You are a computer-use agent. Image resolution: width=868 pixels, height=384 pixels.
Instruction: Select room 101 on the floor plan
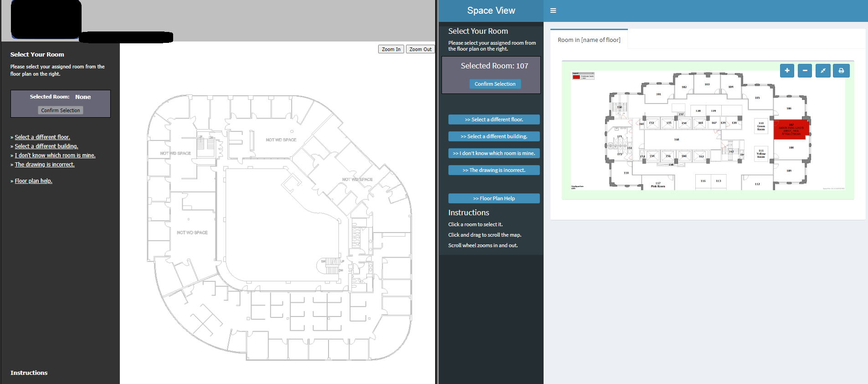point(658,94)
